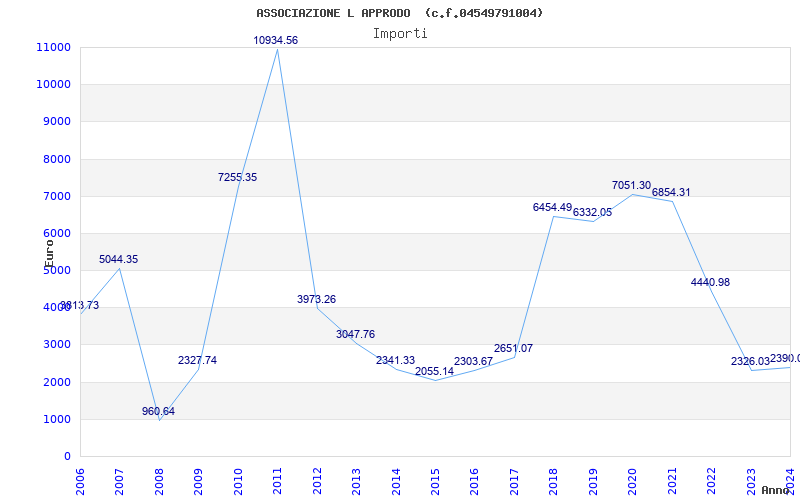Click the y-axis tick 11000
Viewport: 800px width, 500px height.
54,47
